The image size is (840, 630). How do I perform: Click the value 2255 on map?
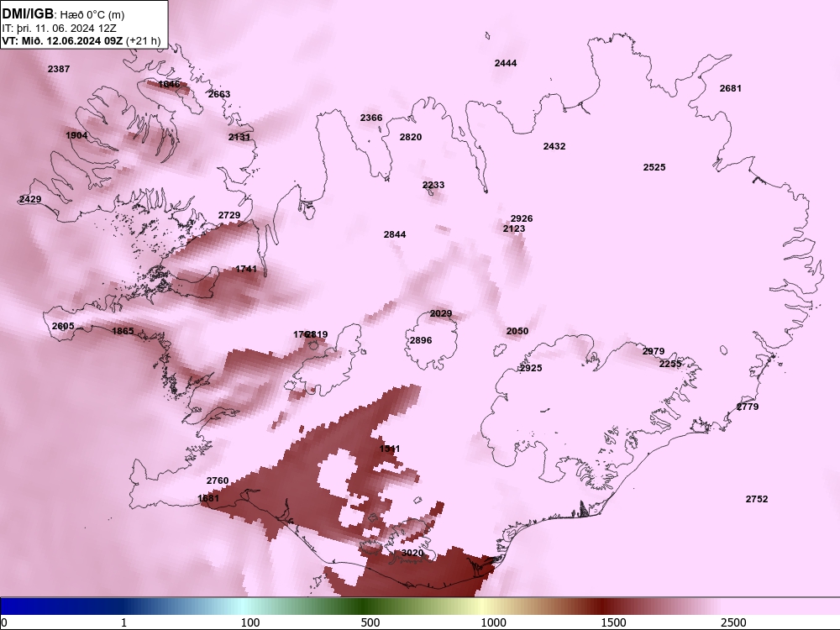tap(670, 365)
